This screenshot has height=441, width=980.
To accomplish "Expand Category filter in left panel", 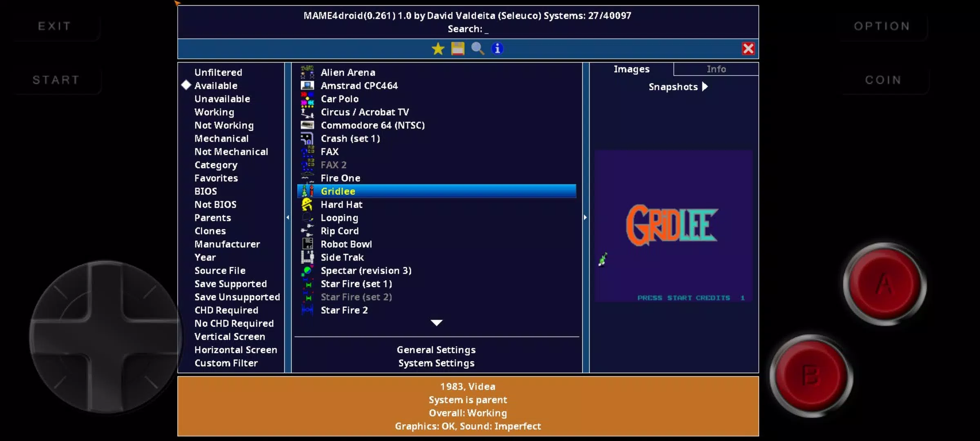I will pos(216,164).
